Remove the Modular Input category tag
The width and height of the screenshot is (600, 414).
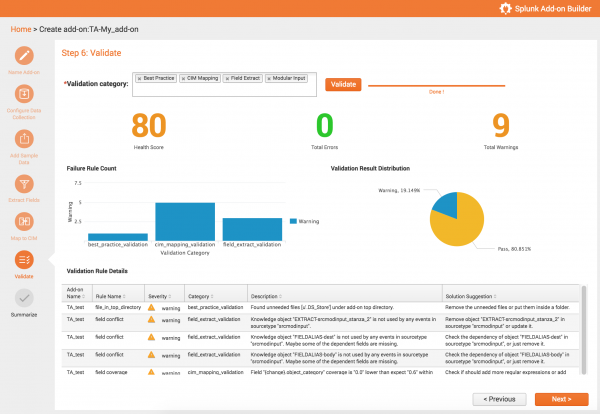pyautogui.click(x=269, y=78)
